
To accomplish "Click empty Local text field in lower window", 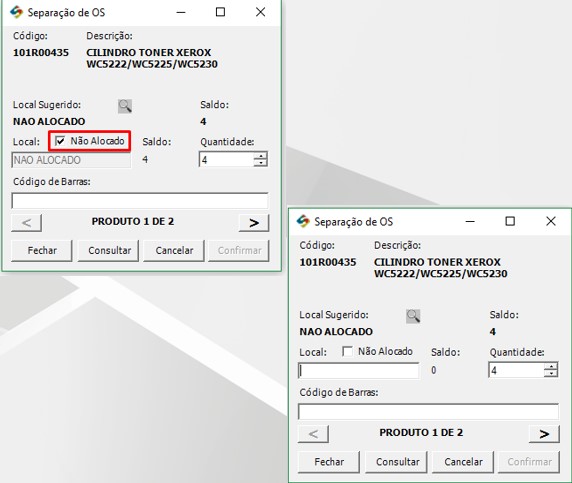I will click(359, 371).
